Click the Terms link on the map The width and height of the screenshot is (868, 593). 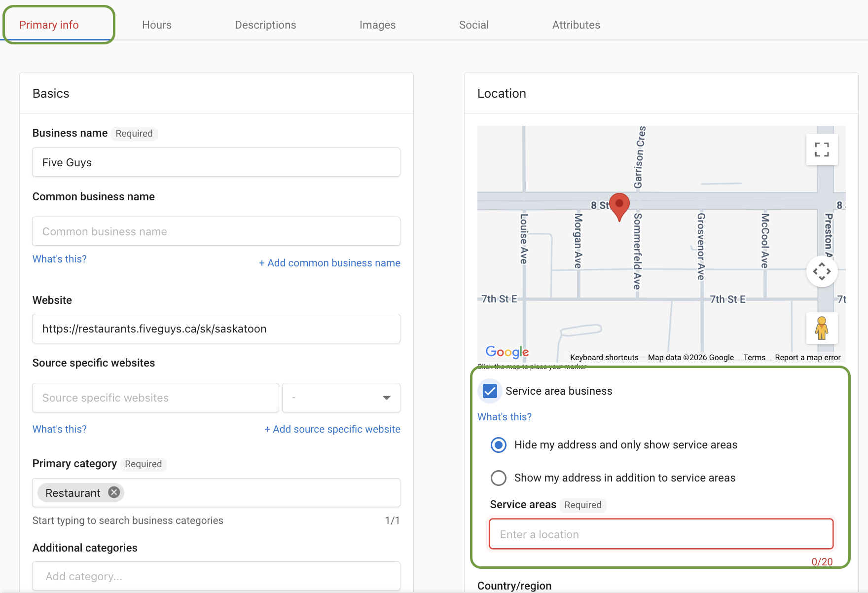coord(755,357)
